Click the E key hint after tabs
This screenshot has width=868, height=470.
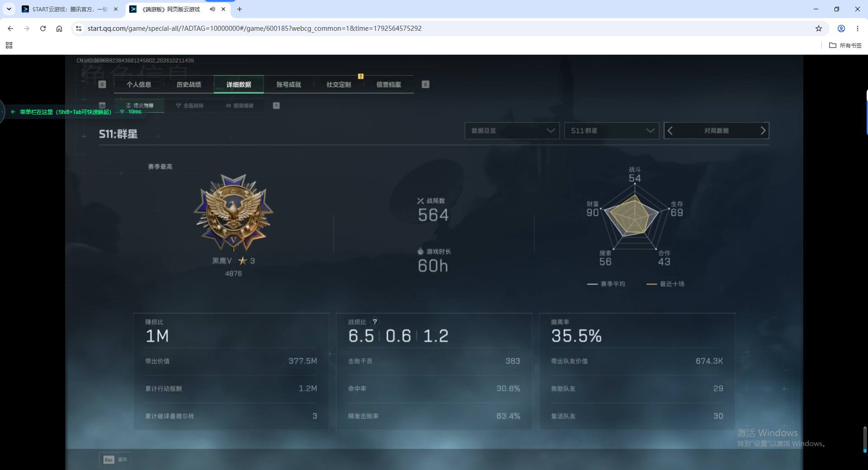click(x=425, y=85)
